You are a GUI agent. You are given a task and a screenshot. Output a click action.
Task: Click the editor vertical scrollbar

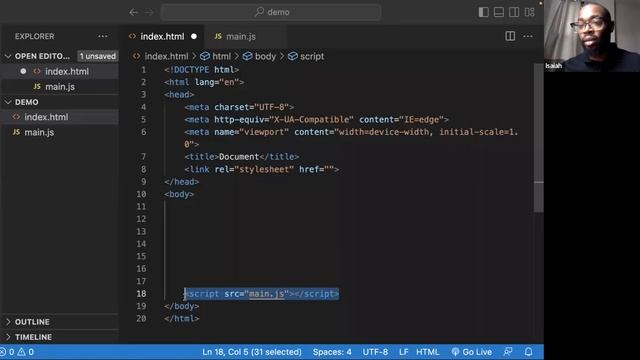[x=539, y=138]
